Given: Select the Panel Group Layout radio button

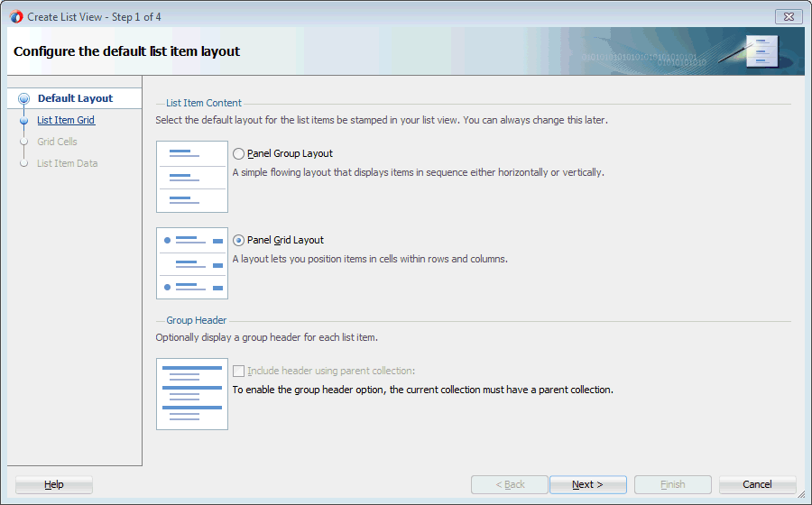Looking at the screenshot, I should click(x=238, y=153).
